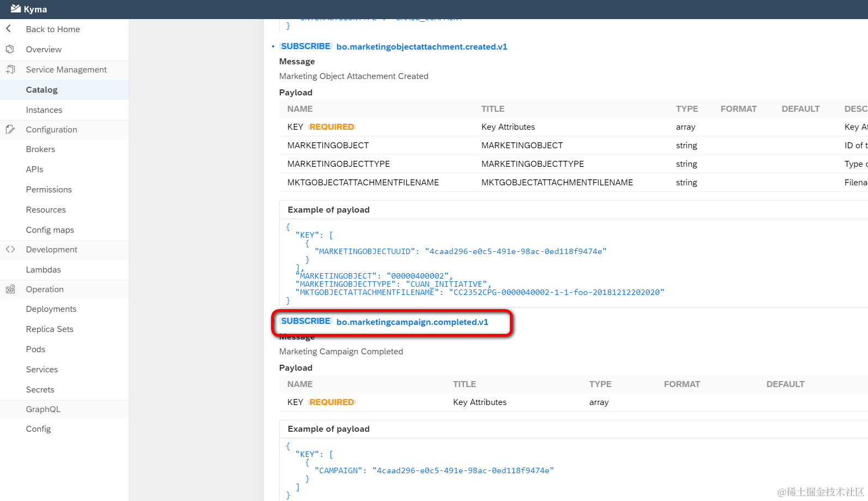Screen dimensions: 868x501
Task: Open the Resources page
Action: 46,210
